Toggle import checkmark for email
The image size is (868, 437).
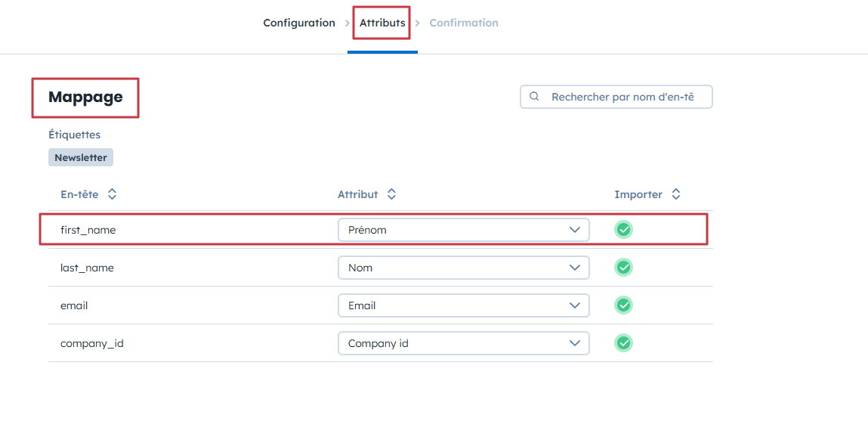pyautogui.click(x=623, y=305)
